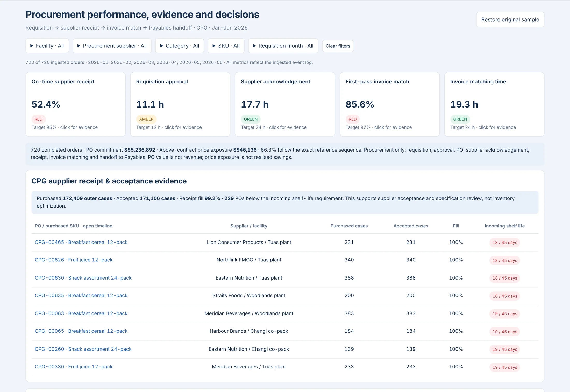Click the Accepted cases column header
The image size is (570, 392).
(411, 226)
